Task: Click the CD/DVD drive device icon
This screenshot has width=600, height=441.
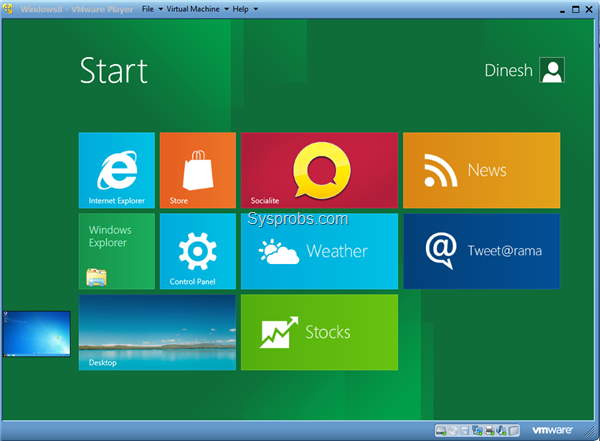Action: (x=453, y=431)
